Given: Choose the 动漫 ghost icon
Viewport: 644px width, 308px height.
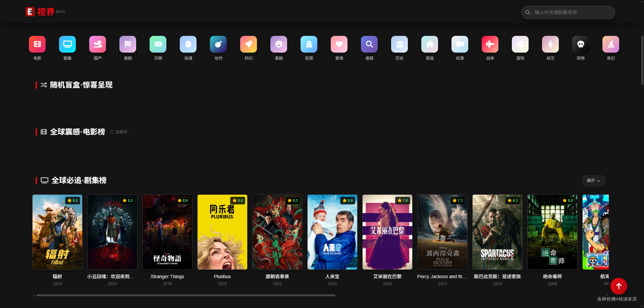Looking at the screenshot, I should pyautogui.click(x=188, y=44).
